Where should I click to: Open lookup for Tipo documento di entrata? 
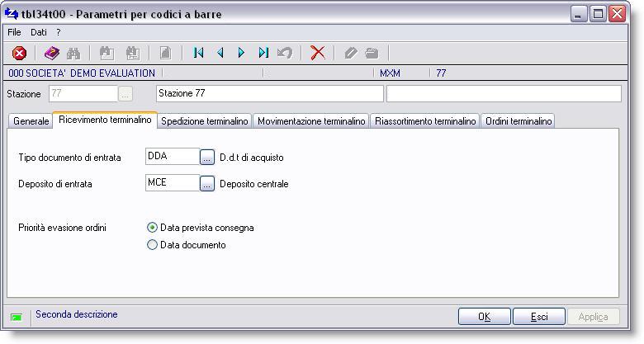pos(207,158)
